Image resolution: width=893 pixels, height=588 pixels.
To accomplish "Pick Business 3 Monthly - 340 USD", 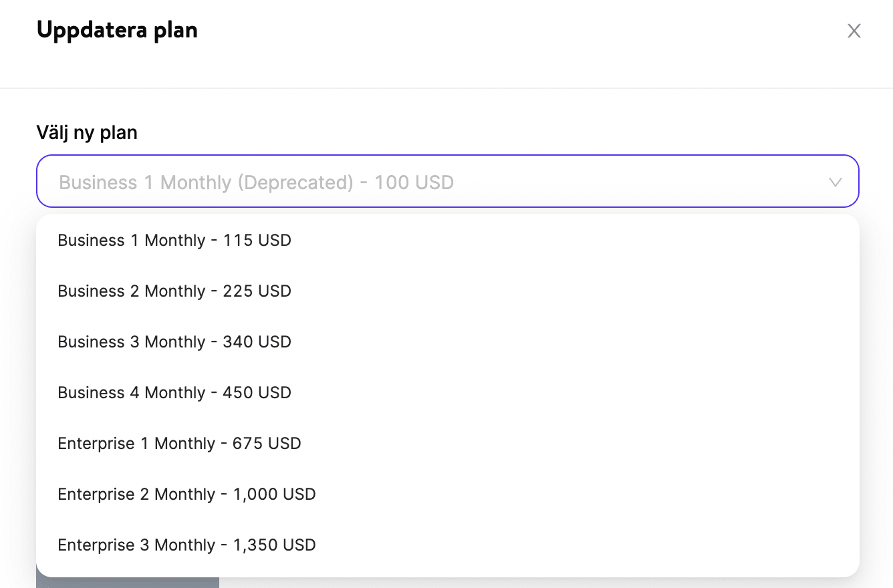I will click(x=174, y=342).
